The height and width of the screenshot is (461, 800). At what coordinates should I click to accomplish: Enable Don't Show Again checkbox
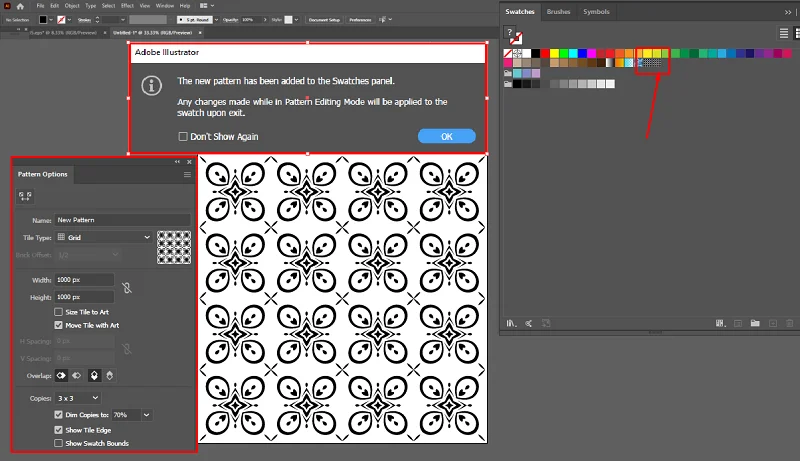pos(183,136)
